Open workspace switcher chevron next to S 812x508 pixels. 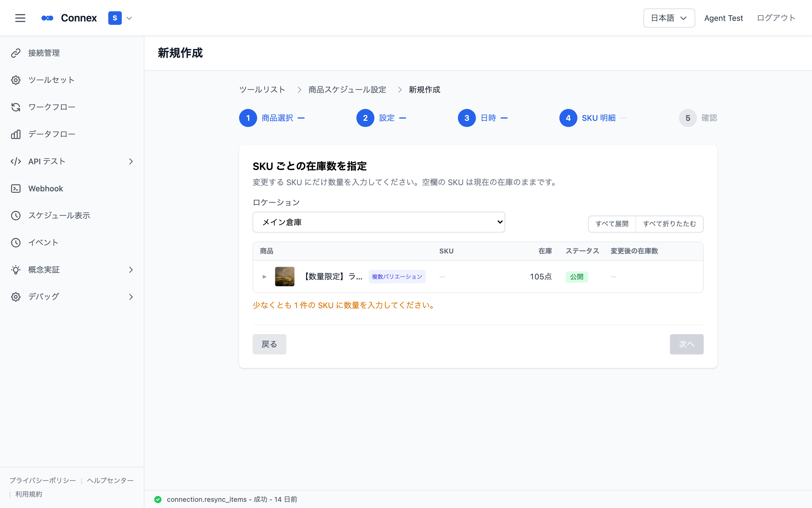(x=129, y=18)
